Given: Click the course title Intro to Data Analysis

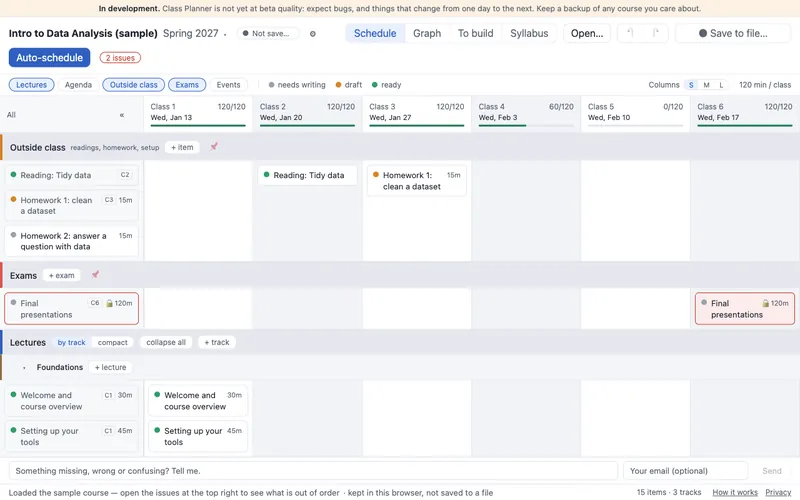Looking at the screenshot, I should point(83,33).
